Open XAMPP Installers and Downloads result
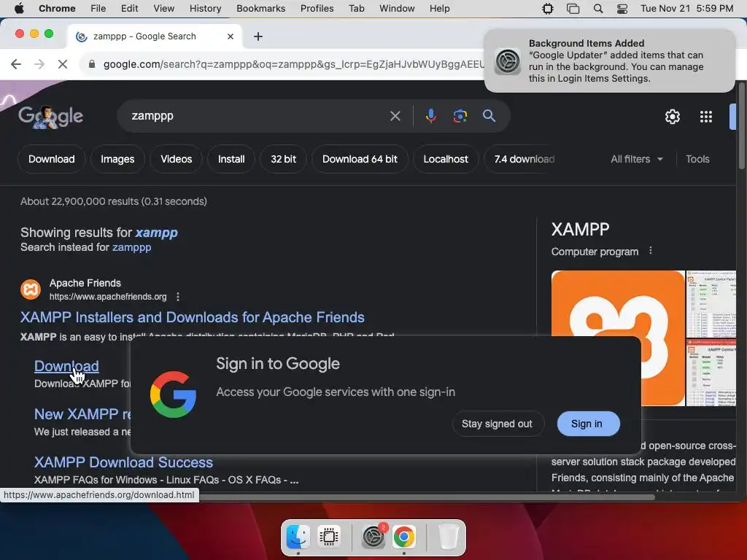Screen dimensions: 747x560 point(193,317)
